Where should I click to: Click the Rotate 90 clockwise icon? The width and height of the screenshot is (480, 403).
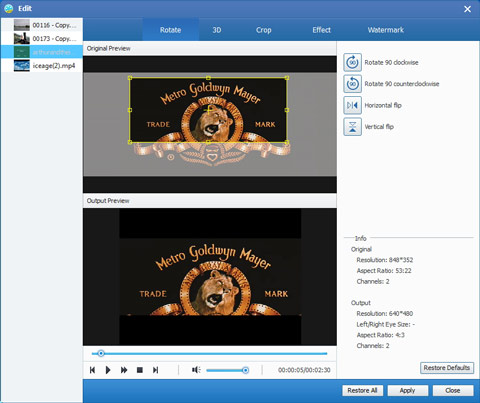pos(352,62)
